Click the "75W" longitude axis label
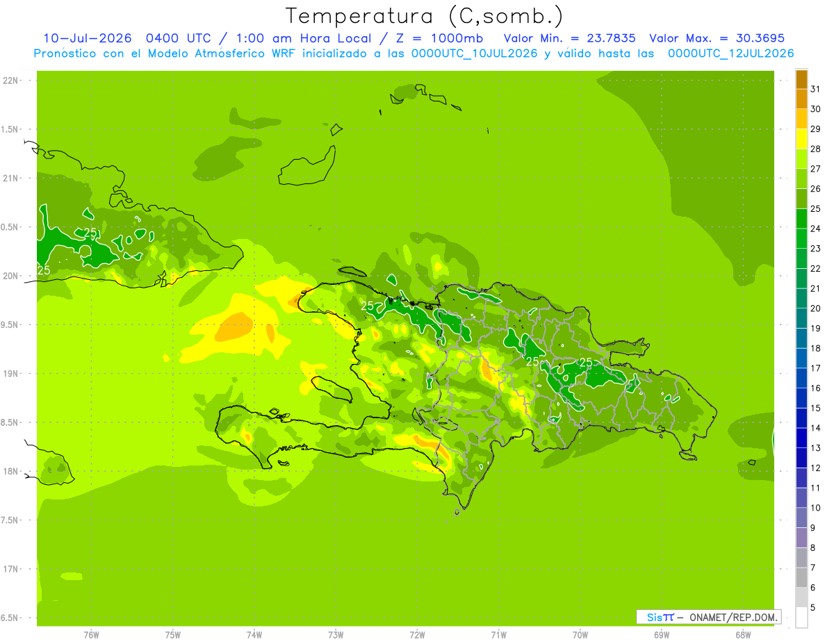The image size is (834, 644). click(x=173, y=635)
